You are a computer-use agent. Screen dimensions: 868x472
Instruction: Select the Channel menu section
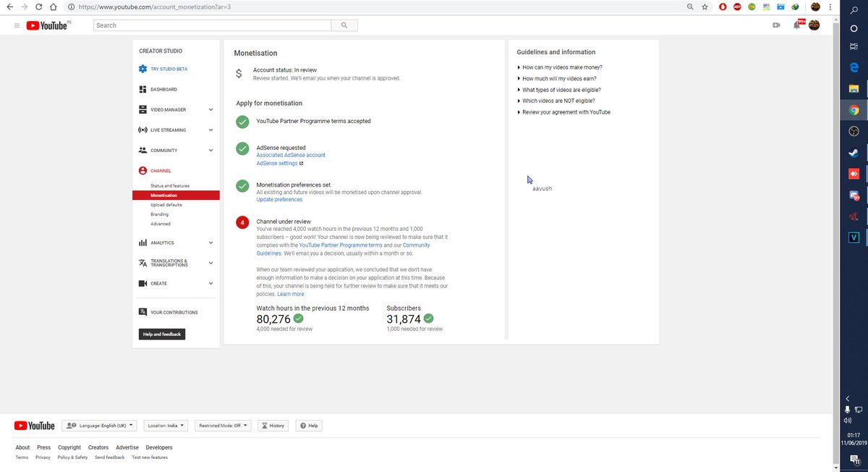[161, 170]
